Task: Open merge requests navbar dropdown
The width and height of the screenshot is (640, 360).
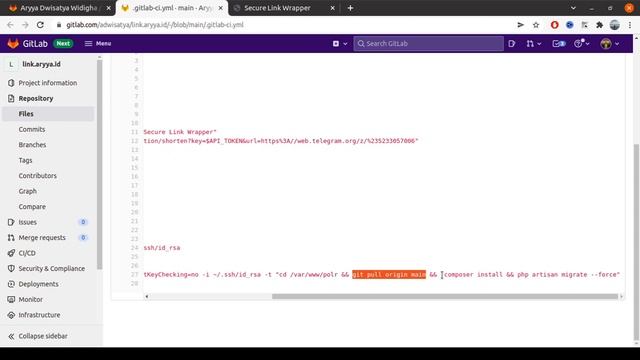Action: click(x=533, y=43)
